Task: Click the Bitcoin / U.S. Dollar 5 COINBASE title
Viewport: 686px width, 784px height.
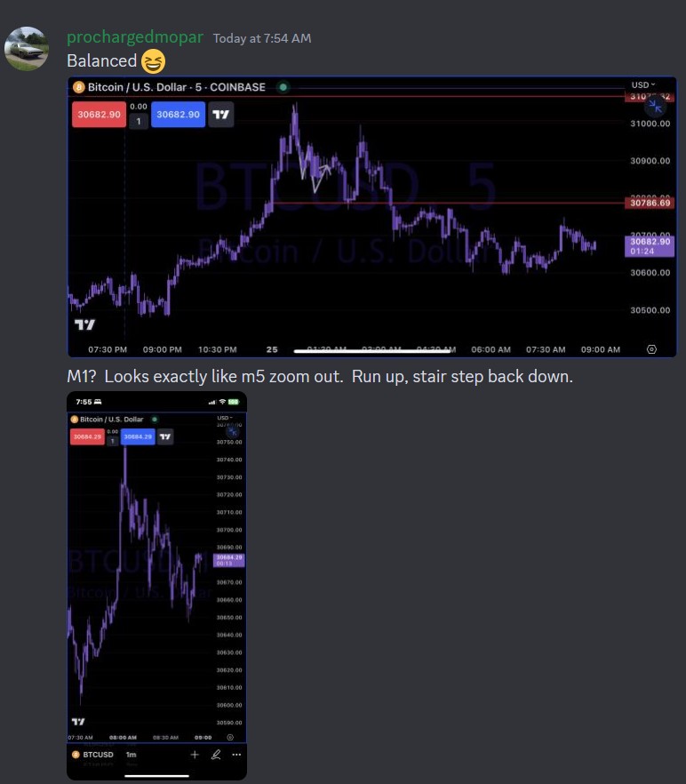Action: 177,87
